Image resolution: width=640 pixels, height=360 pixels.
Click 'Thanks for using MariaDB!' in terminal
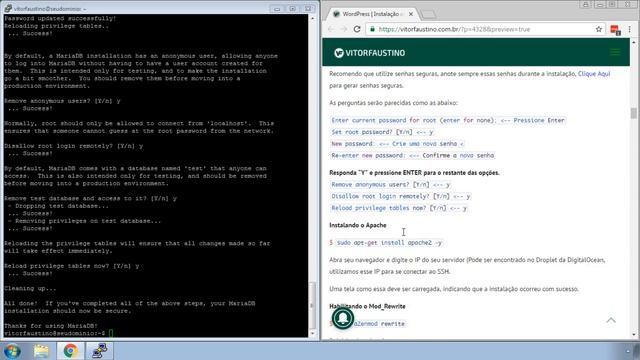tap(51, 326)
